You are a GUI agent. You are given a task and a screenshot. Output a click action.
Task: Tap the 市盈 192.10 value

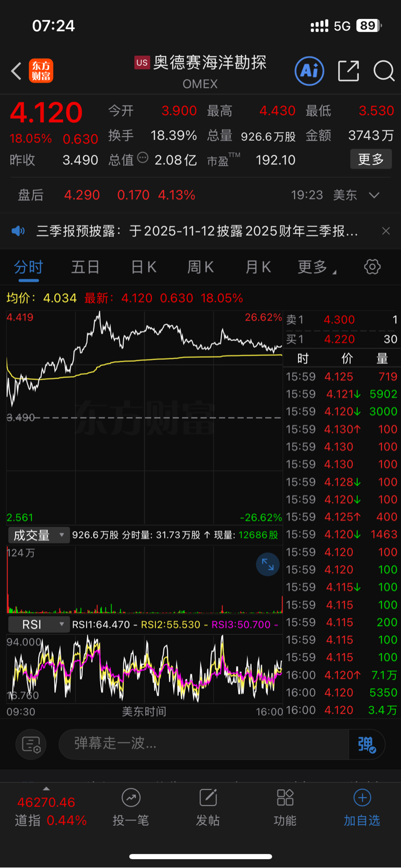[x=275, y=160]
